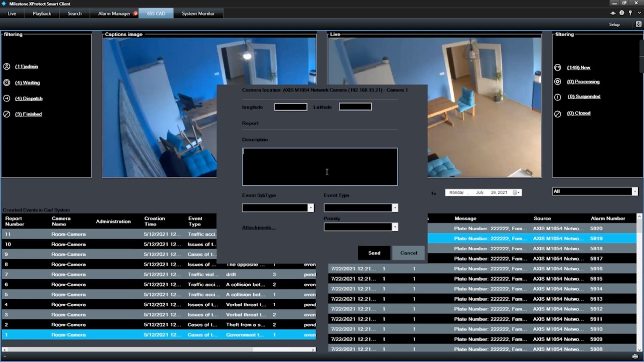644x362 pixels.
Task: Click the Camera Name column header
Action: coord(61,221)
